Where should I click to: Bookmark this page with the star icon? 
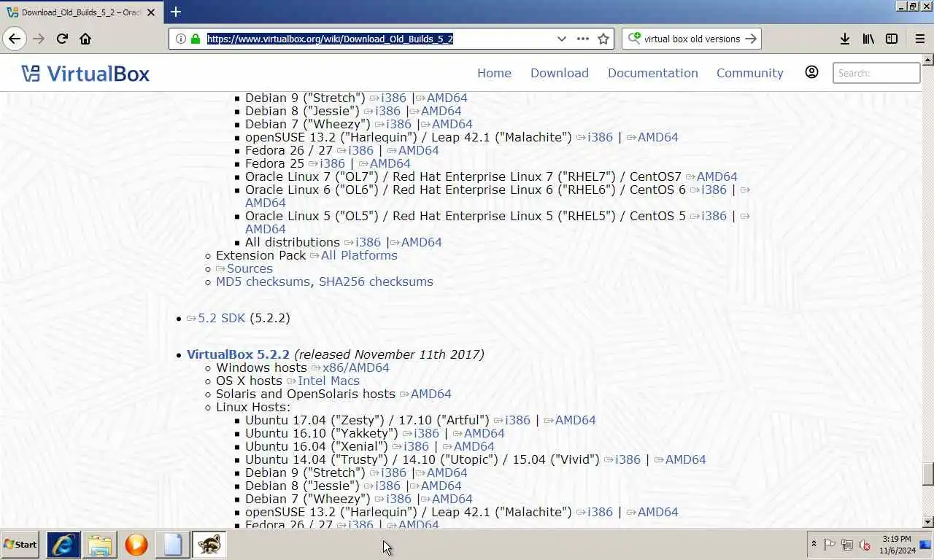pyautogui.click(x=603, y=39)
